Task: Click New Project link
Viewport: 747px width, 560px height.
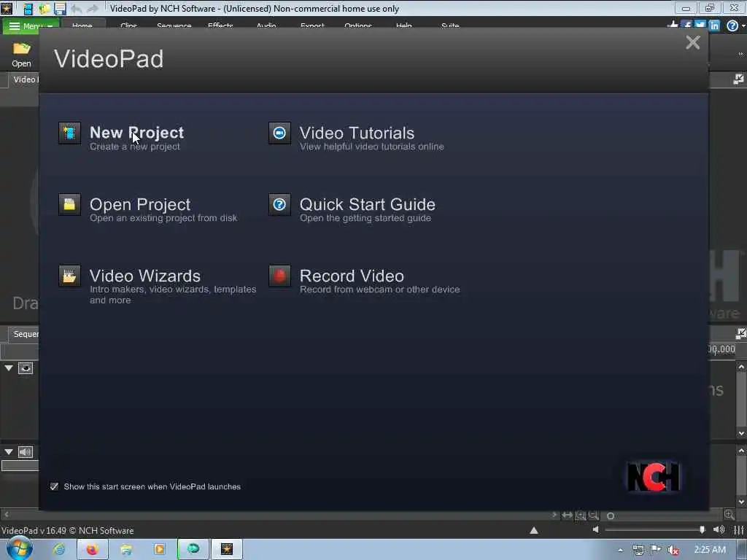Action: click(136, 133)
